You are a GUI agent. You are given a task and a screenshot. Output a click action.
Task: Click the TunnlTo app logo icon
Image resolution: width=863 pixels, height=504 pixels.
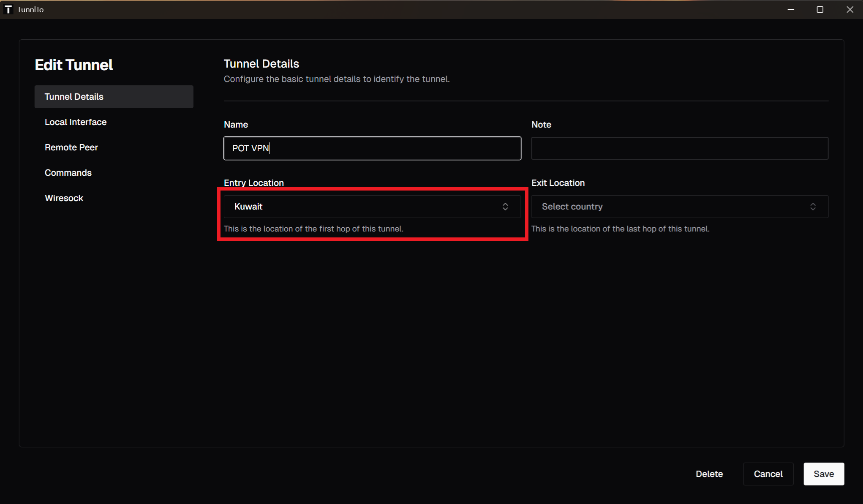click(x=8, y=9)
